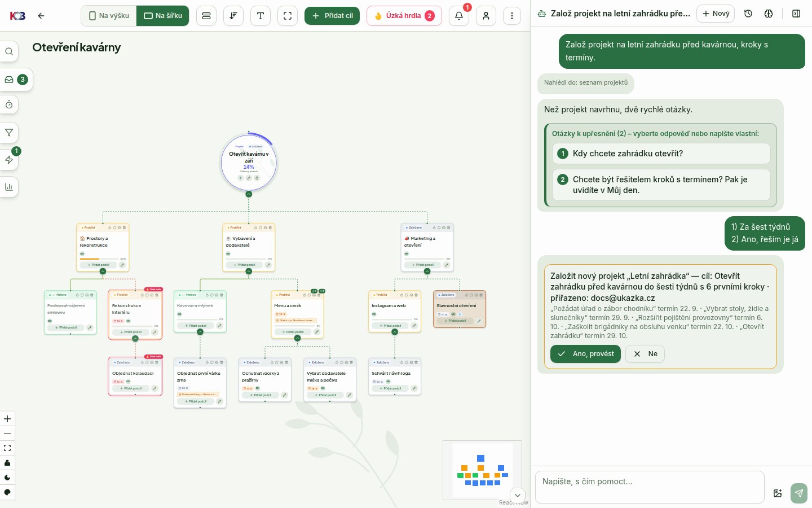Collapse the Menu a ceník branch
The height and width of the screenshot is (508, 812).
coord(297,339)
